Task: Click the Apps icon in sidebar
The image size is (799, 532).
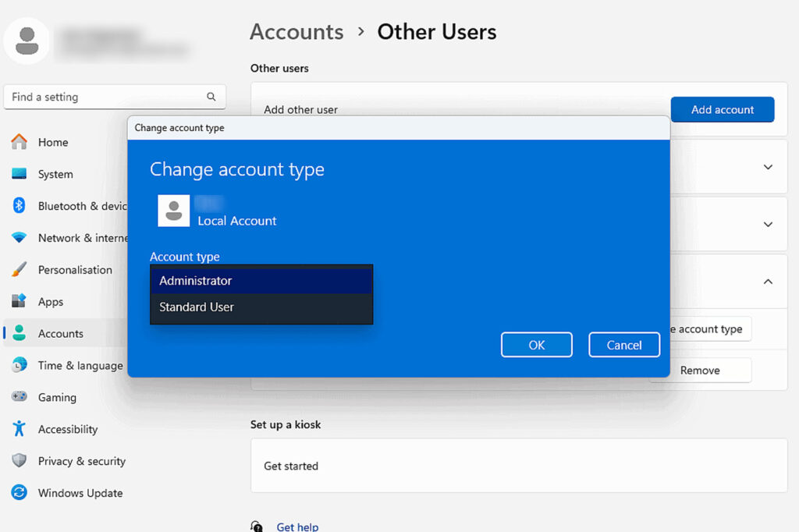Action: [20, 301]
